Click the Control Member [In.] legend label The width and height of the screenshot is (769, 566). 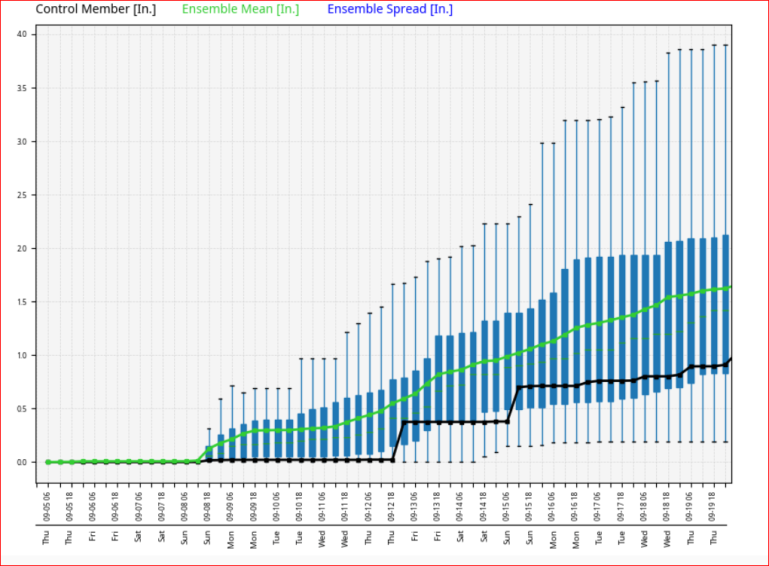[x=98, y=10]
